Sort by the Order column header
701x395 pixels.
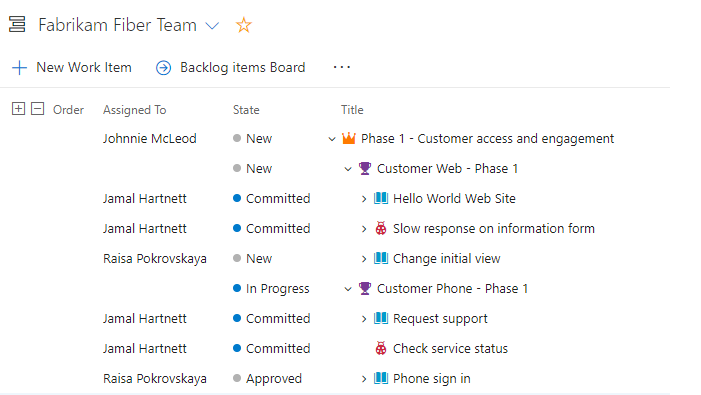pyautogui.click(x=68, y=110)
